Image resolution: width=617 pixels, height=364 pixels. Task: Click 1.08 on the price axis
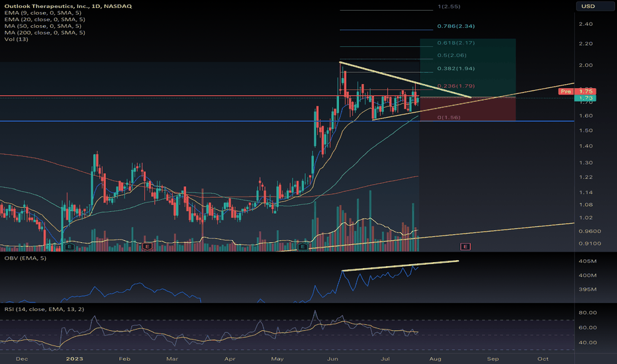coord(586,205)
